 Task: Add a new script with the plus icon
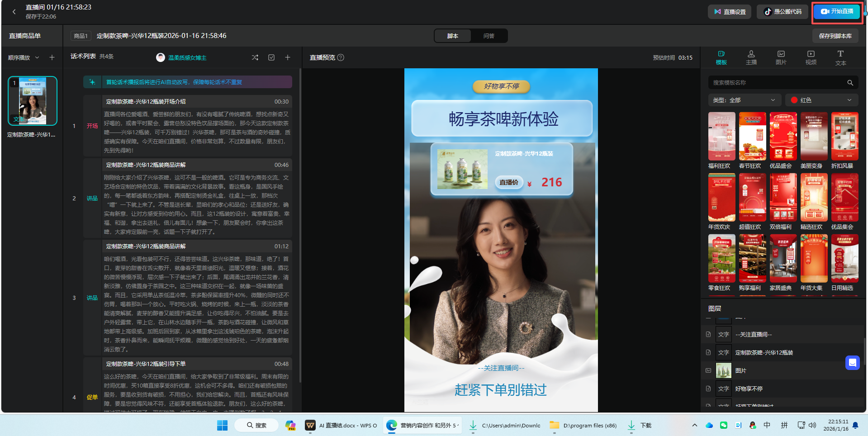tap(288, 57)
